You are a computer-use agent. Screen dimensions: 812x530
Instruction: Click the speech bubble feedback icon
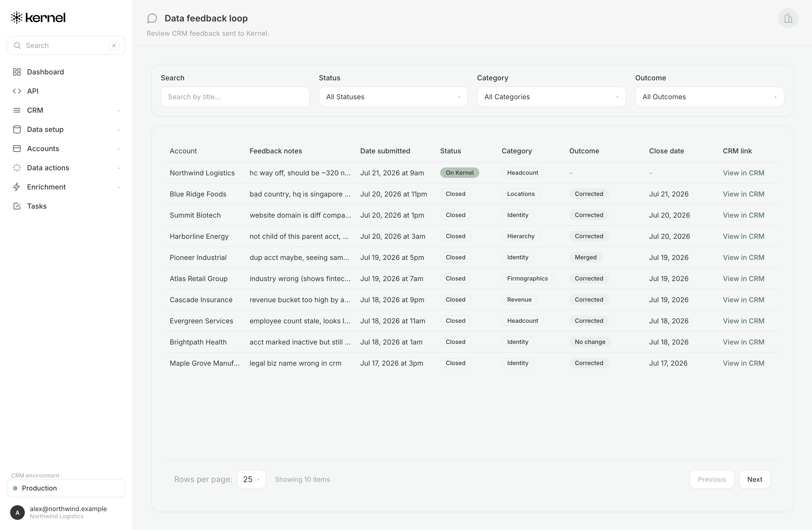pos(152,18)
